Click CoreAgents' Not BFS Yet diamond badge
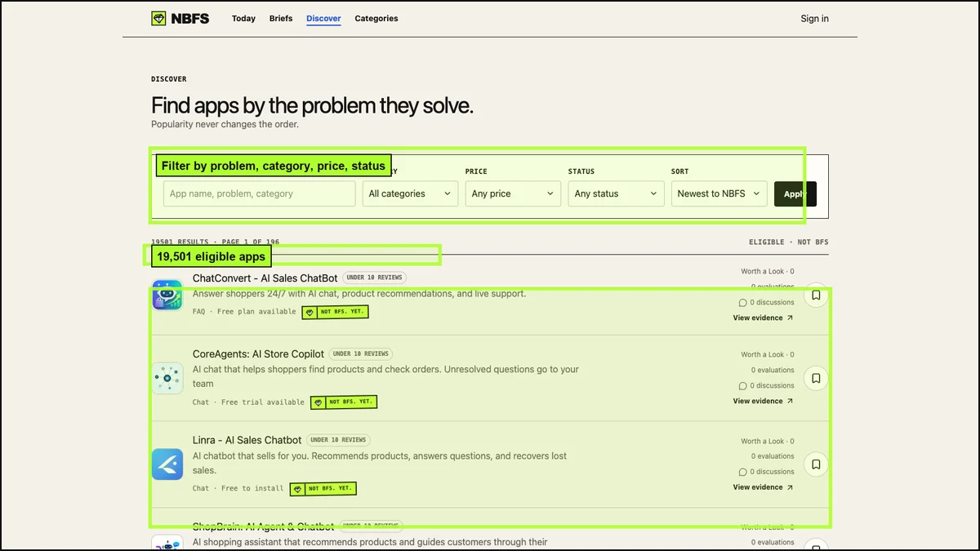 point(343,402)
